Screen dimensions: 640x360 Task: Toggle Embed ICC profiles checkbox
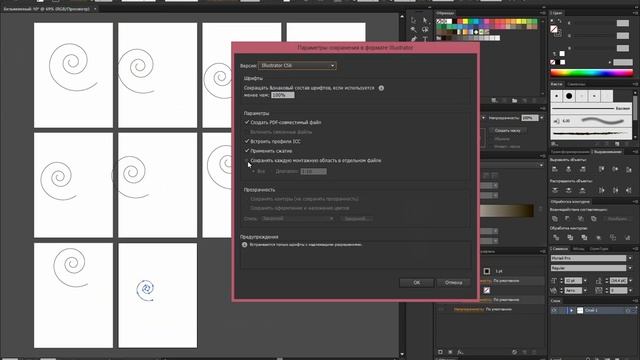[x=247, y=141]
